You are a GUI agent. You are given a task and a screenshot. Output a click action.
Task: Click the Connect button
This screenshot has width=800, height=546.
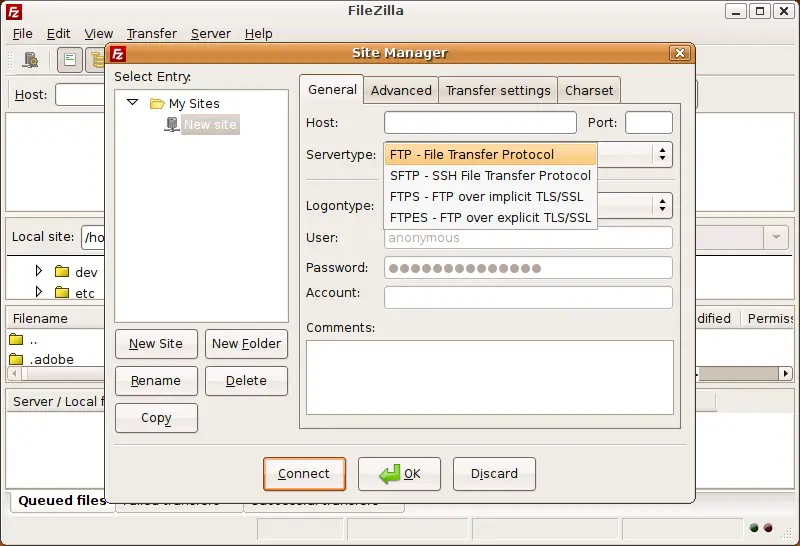[304, 474]
